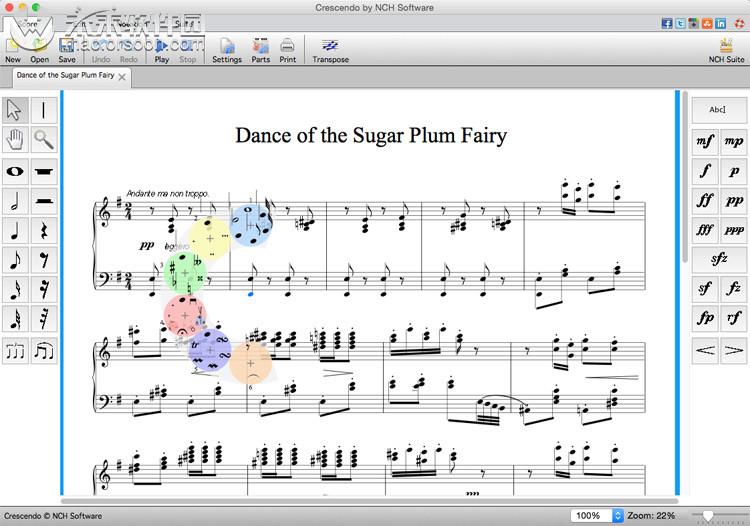Select the arrow selection tool

[x=15, y=110]
